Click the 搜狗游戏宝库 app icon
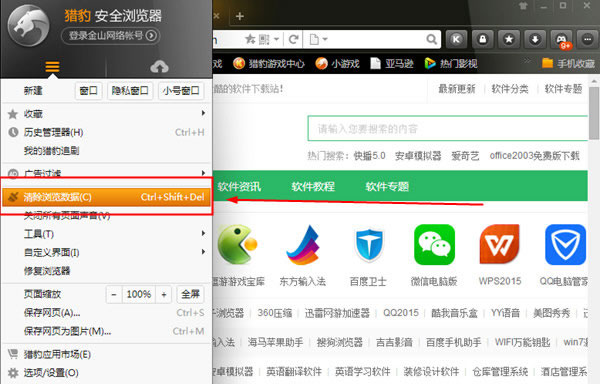The image size is (600, 384). coord(237,245)
